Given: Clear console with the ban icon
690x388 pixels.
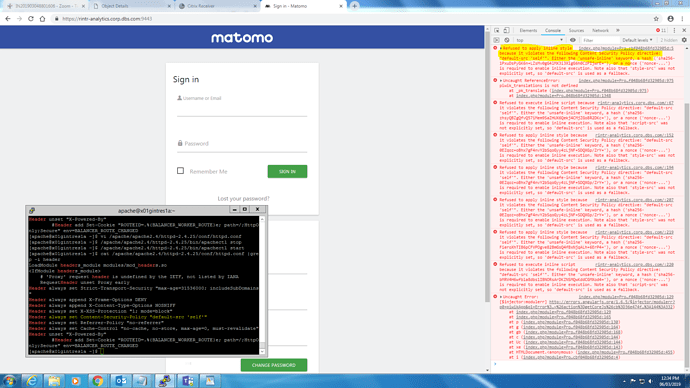Looking at the screenshot, I should pyautogui.click(x=506, y=40).
